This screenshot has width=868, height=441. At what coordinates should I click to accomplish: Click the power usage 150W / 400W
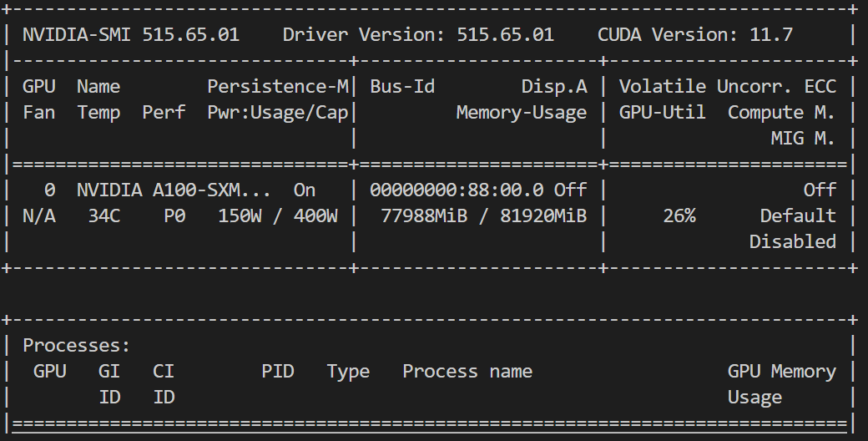[278, 216]
